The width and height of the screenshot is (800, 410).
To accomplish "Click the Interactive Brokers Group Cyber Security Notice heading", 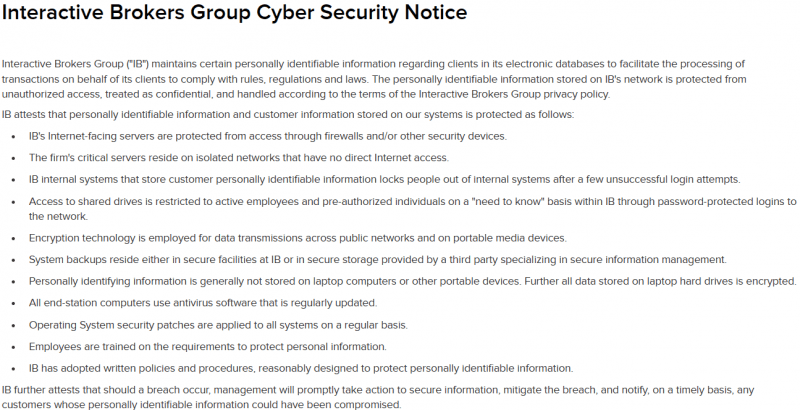I will 234,12.
